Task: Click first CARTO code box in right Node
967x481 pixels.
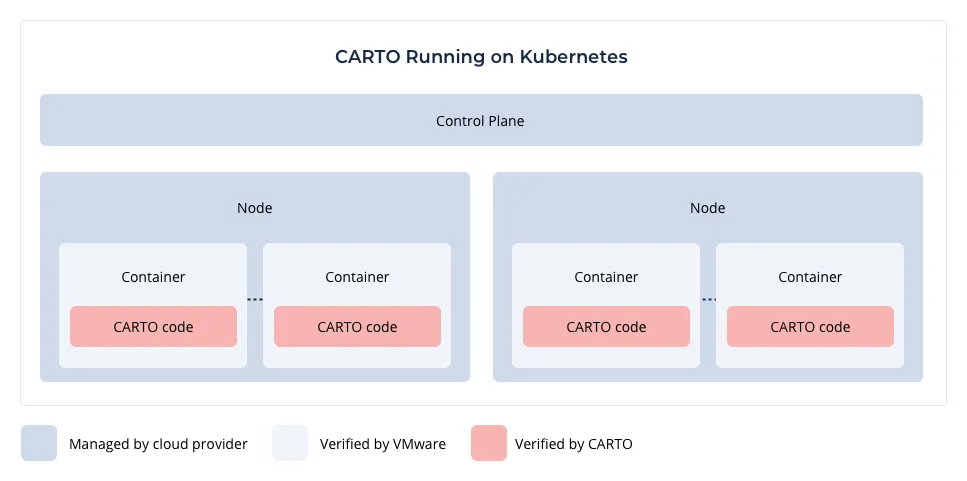Action: [606, 327]
